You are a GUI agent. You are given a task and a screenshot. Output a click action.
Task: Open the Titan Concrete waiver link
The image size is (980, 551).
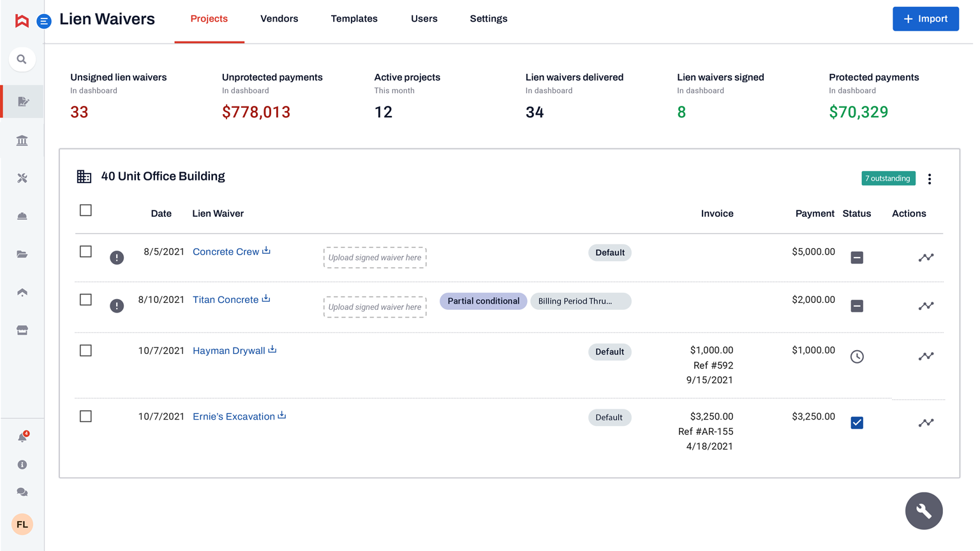pos(225,300)
